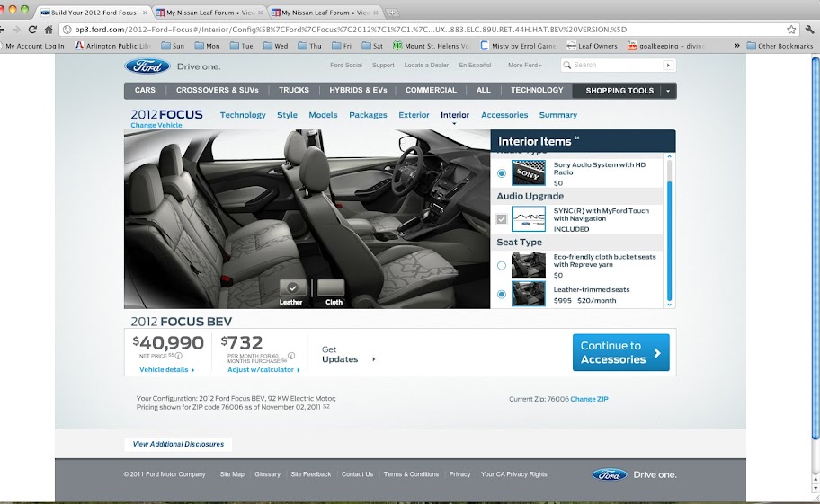The height and width of the screenshot is (504, 820).
Task: Click leather-trimmed seats thumbnail
Action: click(529, 294)
